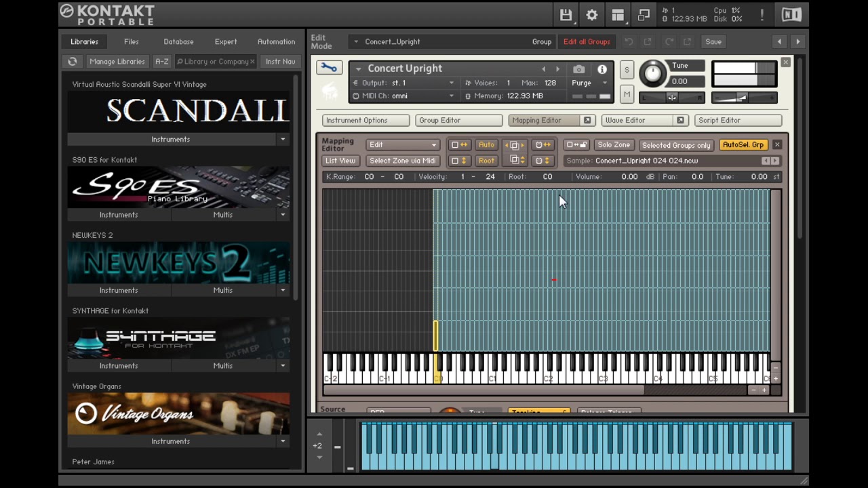
Task: Click the S90 ES Multis button
Action: (223, 215)
